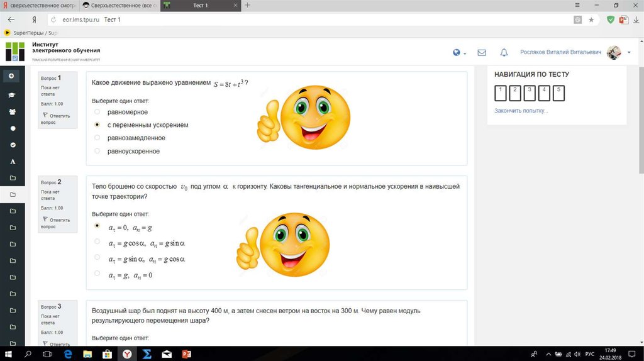Choose the 'равнозамедленное' option
The image size is (644, 361).
pyautogui.click(x=97, y=138)
